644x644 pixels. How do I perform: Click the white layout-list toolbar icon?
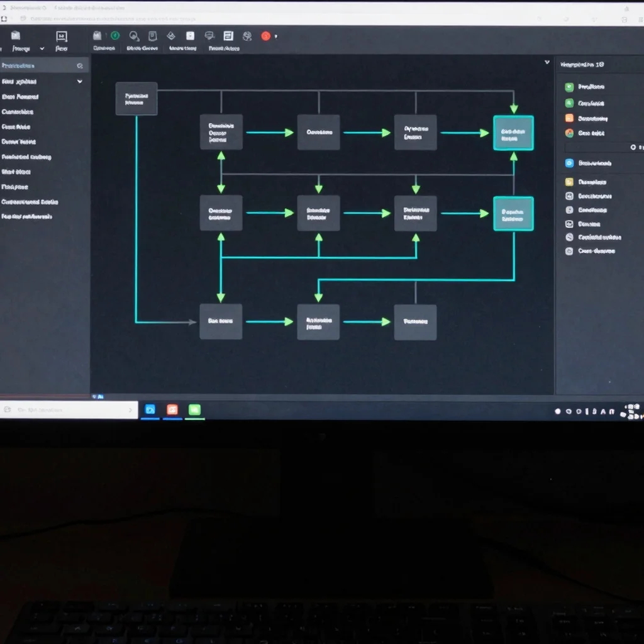click(x=228, y=36)
